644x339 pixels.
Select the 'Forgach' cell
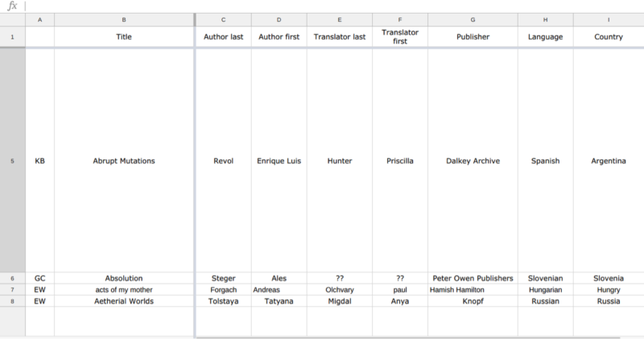tap(224, 290)
